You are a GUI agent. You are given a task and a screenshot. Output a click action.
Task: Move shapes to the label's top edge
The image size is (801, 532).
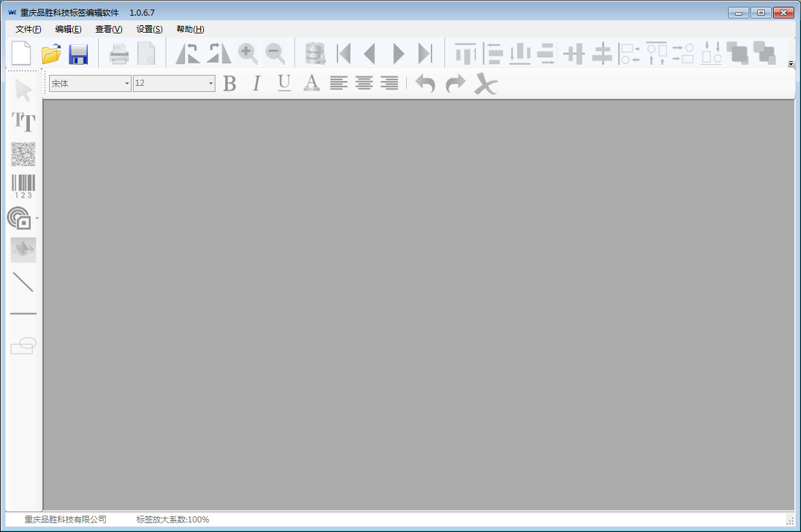tap(656, 54)
